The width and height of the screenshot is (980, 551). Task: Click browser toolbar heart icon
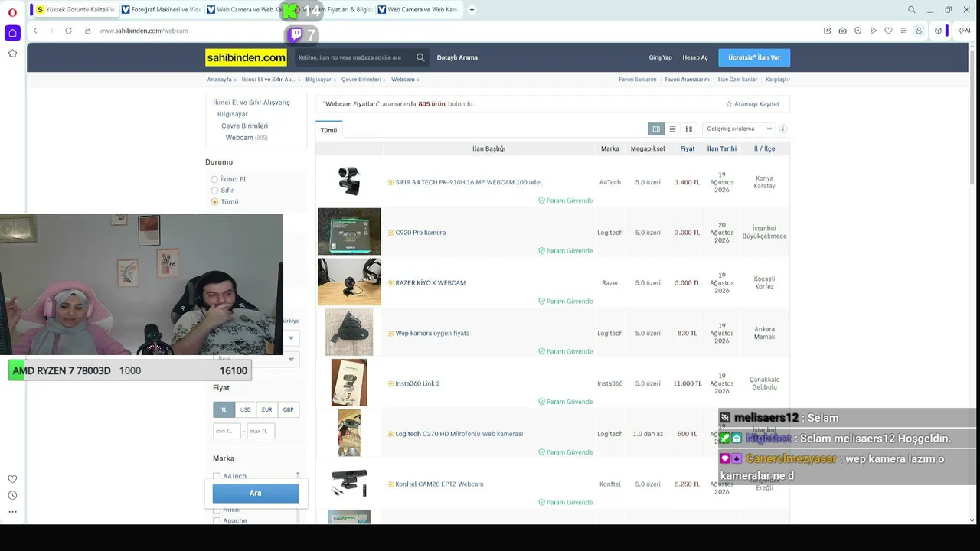888,31
